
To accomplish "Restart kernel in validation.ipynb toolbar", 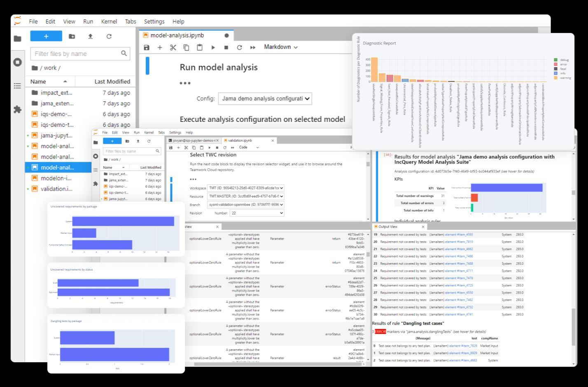I will coord(225,147).
